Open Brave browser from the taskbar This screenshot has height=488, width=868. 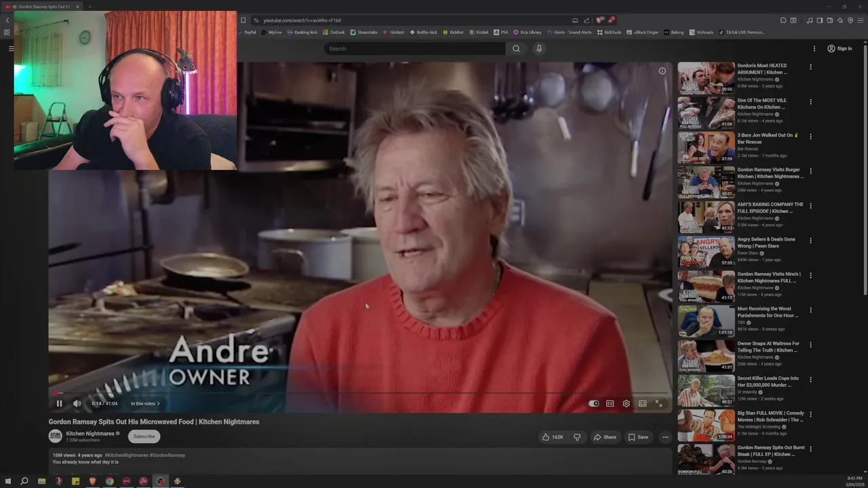[92, 481]
